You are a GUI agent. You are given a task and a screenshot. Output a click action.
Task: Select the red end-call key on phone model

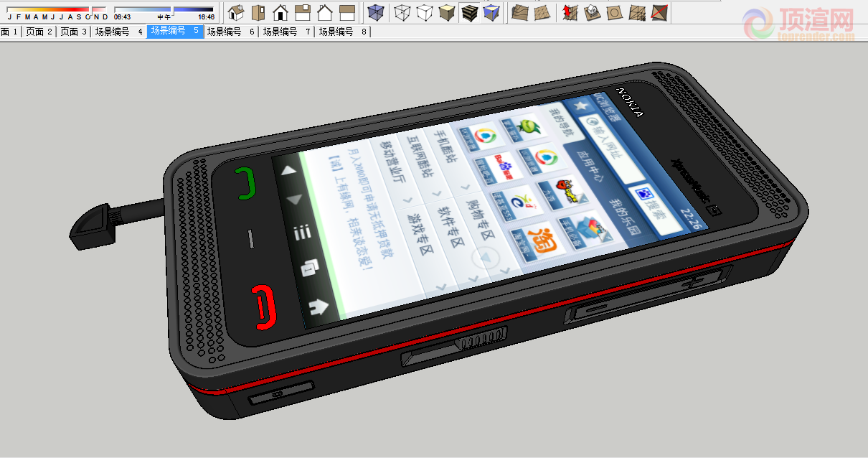(264, 306)
